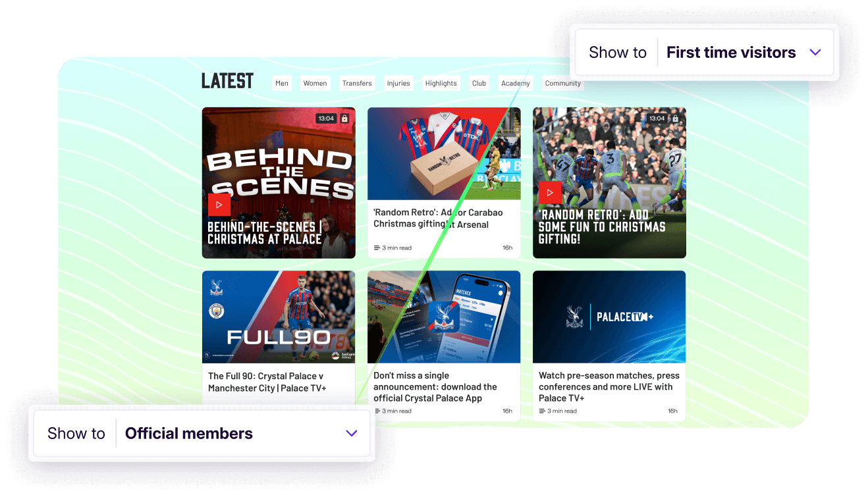Click the read-time icon on Palace TV+ article
Viewport: 868px width, 495px height.
coord(542,411)
